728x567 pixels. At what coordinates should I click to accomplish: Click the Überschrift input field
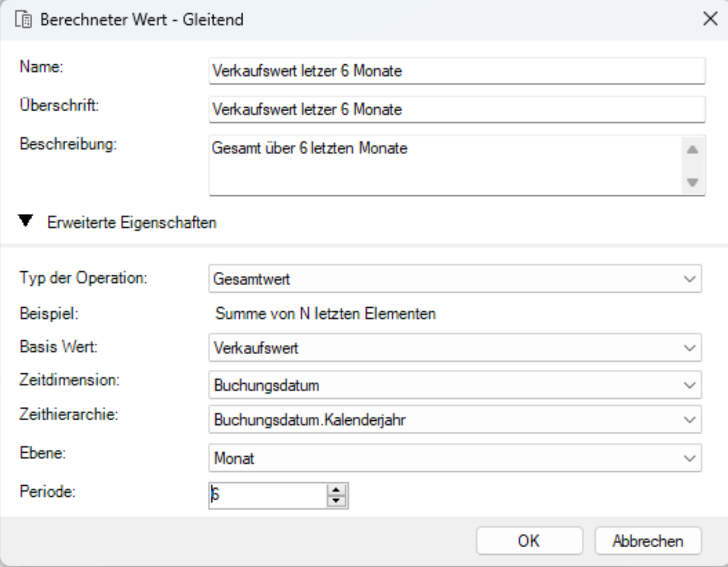tap(457, 110)
